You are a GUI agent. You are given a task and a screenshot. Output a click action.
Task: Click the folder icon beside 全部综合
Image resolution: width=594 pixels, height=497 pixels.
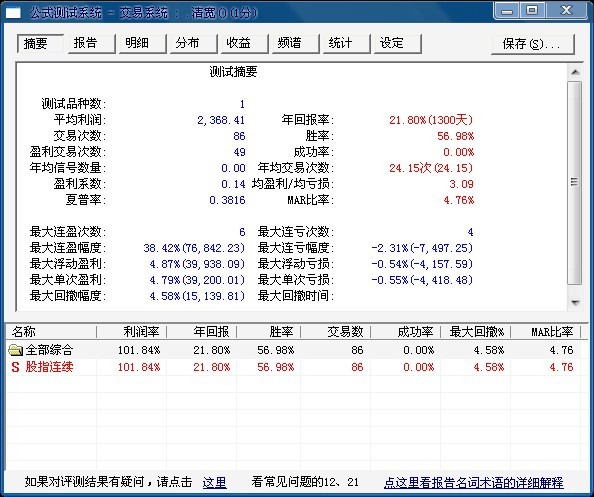click(16, 350)
